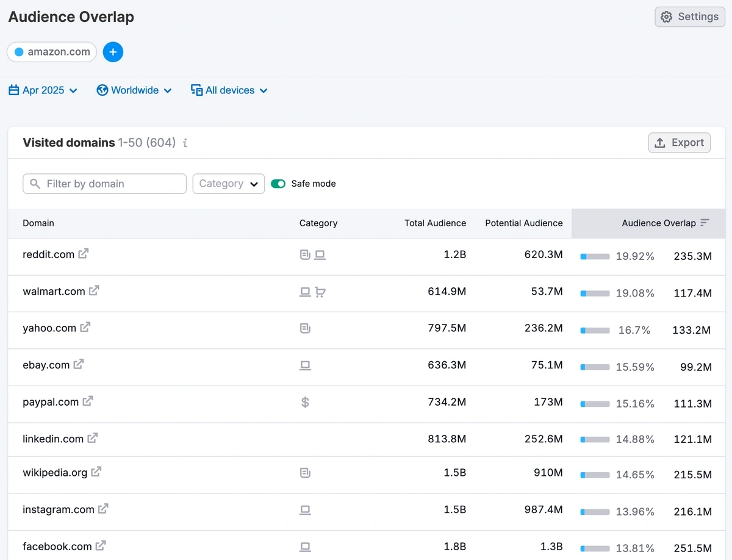Viewport: 732px width, 560px height.
Task: Click info icon next to Visited domains
Action: 185,143
